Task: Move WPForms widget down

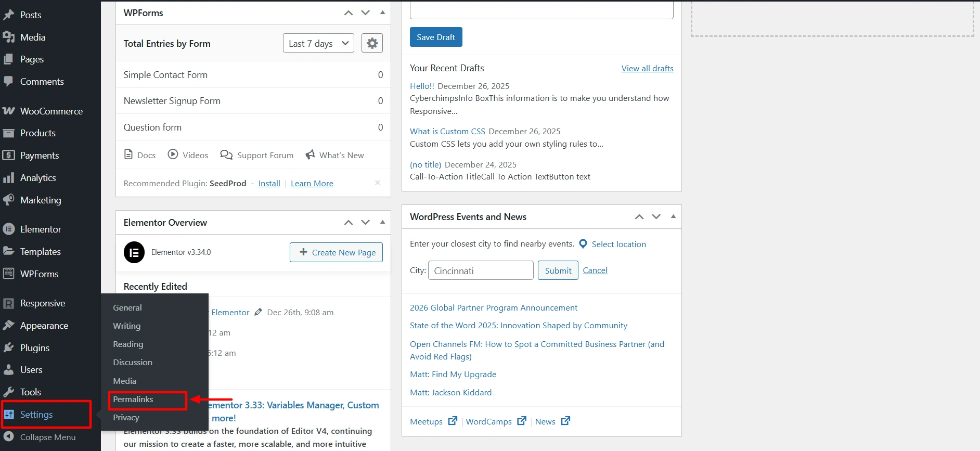Action: coord(366,13)
